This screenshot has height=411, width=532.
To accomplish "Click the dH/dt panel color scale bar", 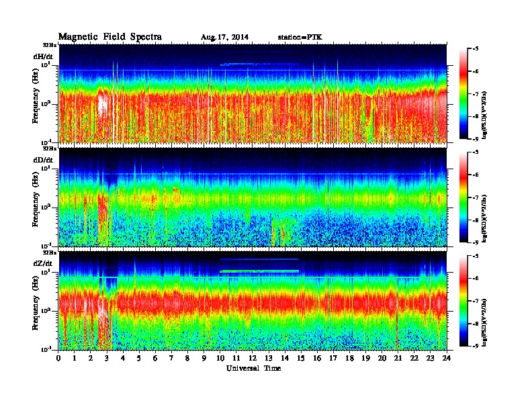I will tap(463, 94).
